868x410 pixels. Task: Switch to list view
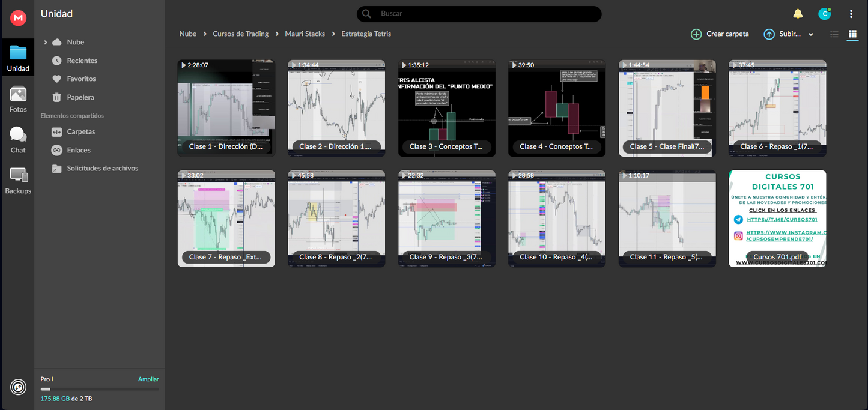[x=834, y=34]
